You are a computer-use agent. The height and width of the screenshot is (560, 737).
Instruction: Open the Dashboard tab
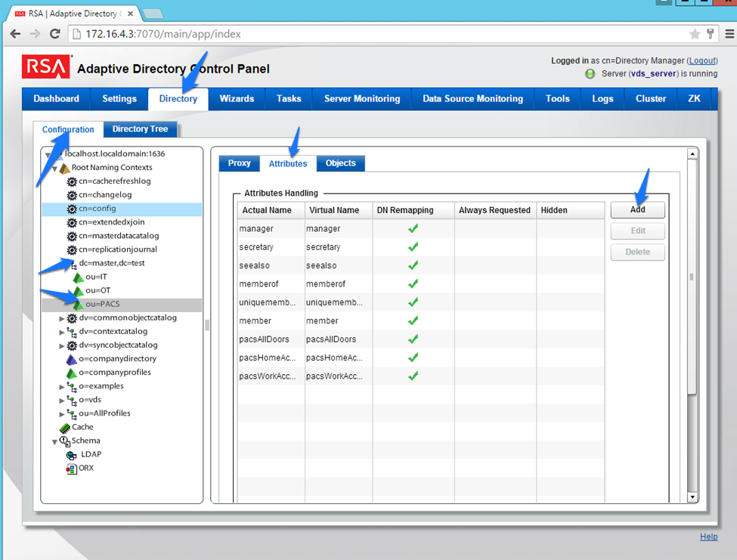pyautogui.click(x=57, y=99)
